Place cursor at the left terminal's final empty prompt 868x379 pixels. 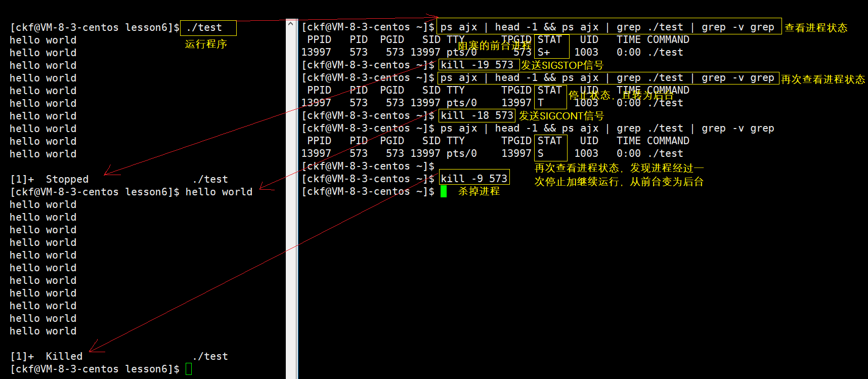(x=189, y=369)
